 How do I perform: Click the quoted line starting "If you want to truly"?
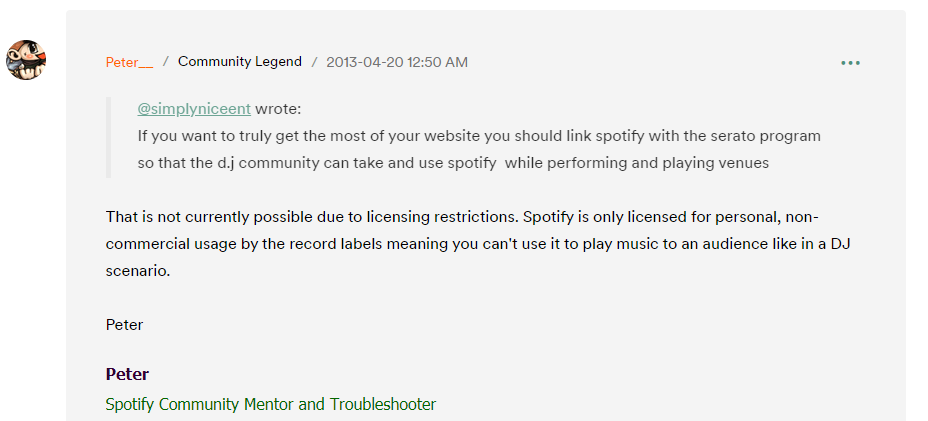click(479, 136)
